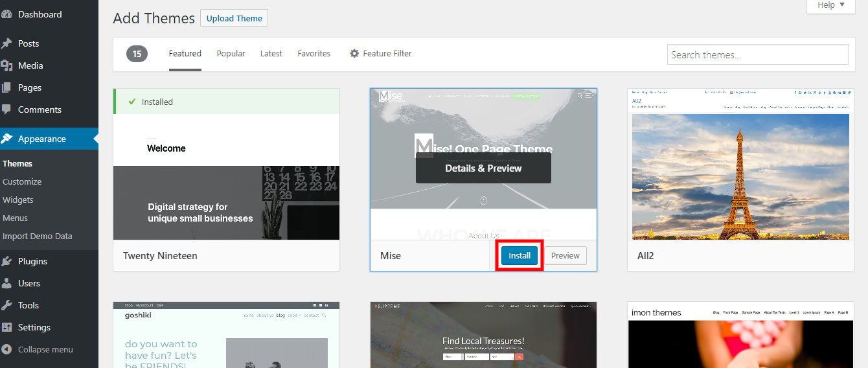Viewport: 868px width, 368px height.
Task: Open Import Demo Data submenu item
Action: point(38,236)
